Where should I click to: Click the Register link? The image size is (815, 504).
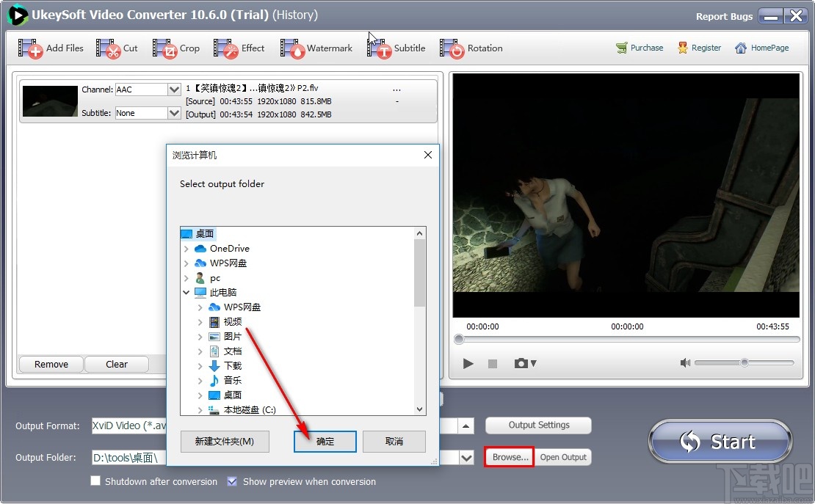coord(699,48)
